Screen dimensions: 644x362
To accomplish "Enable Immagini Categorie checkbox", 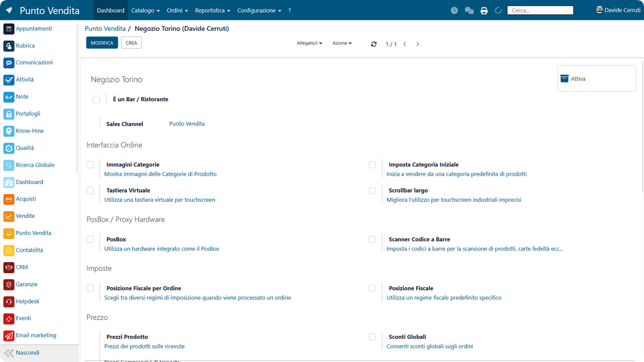I will (x=91, y=165).
